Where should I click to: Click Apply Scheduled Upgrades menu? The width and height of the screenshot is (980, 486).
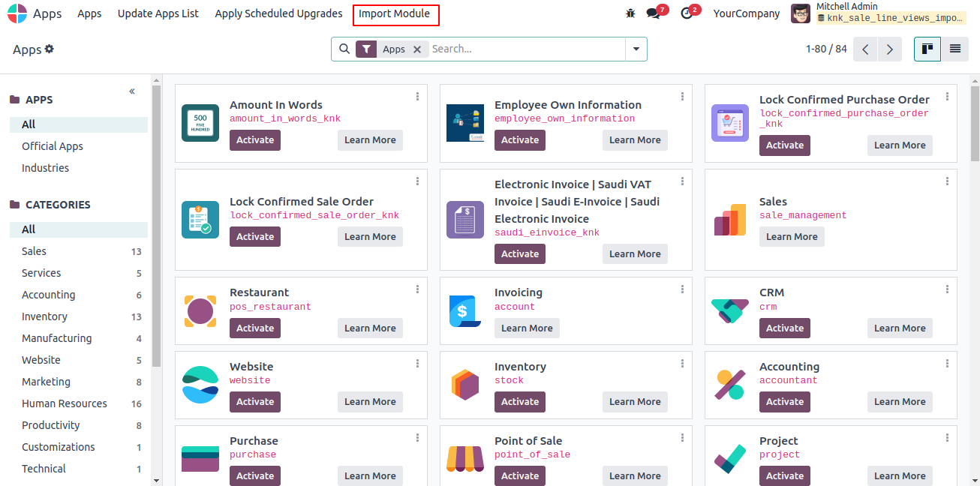click(x=278, y=13)
